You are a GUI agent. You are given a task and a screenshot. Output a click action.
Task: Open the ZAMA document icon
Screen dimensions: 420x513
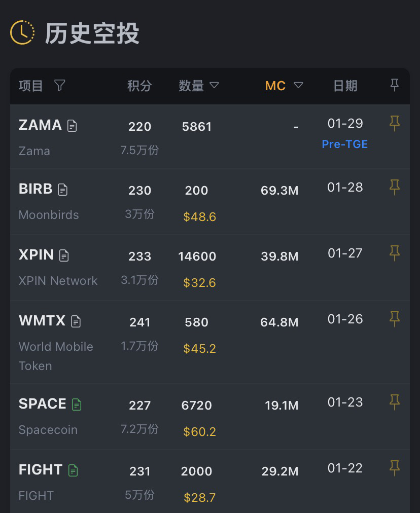click(72, 126)
